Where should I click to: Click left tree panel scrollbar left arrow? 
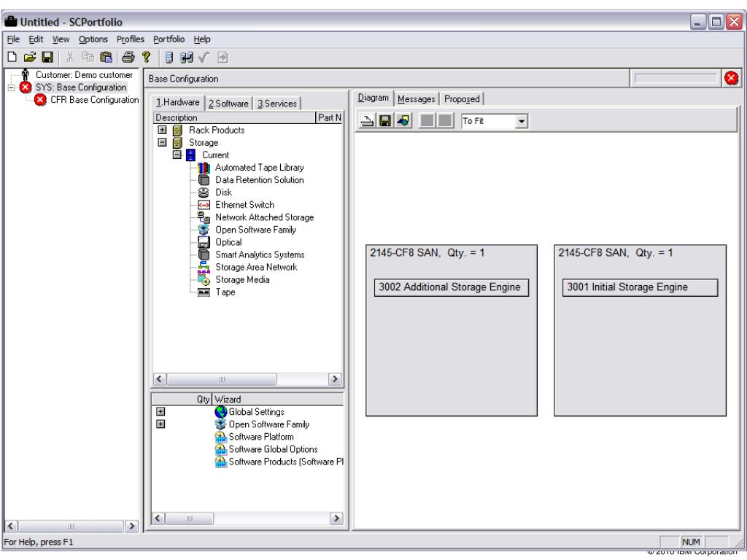[12, 526]
